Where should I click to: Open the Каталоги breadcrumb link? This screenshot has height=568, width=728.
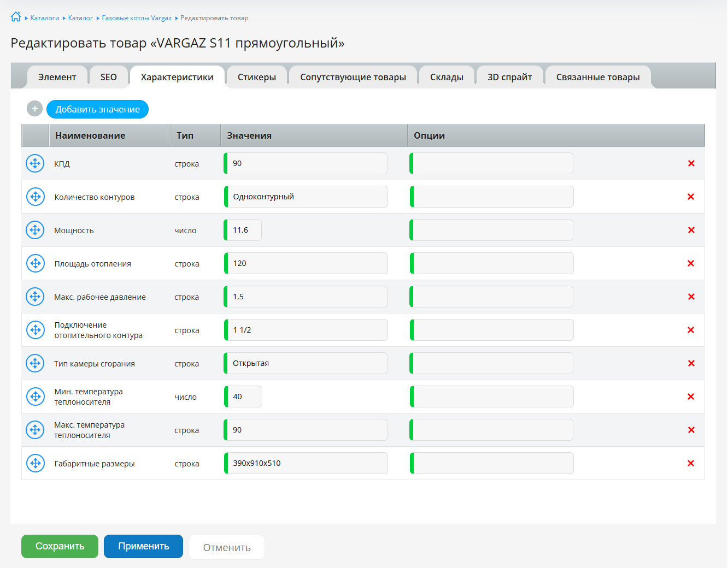[x=45, y=18]
